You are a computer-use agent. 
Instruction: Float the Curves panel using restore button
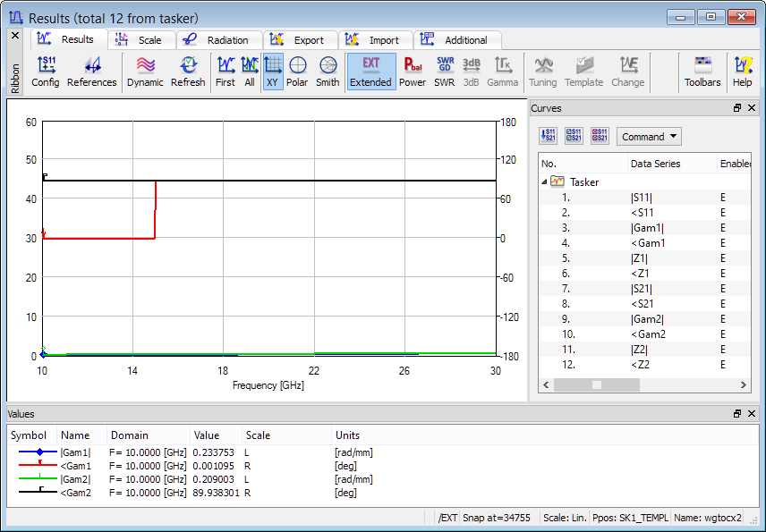point(737,108)
